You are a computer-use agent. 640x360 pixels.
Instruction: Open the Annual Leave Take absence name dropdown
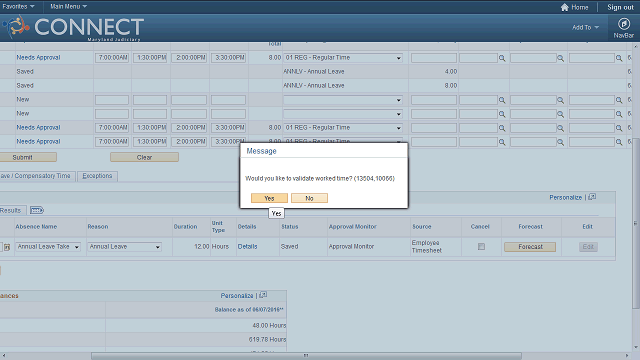(48, 247)
